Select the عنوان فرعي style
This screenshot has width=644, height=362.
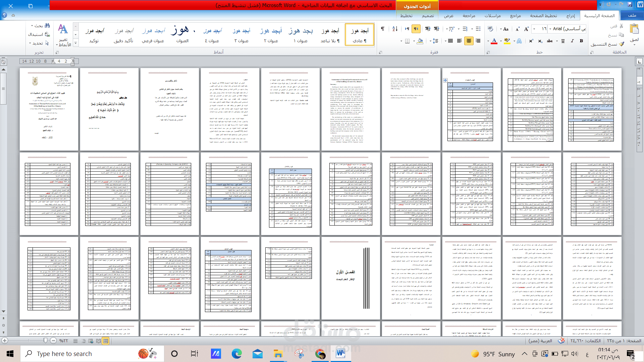click(x=153, y=35)
